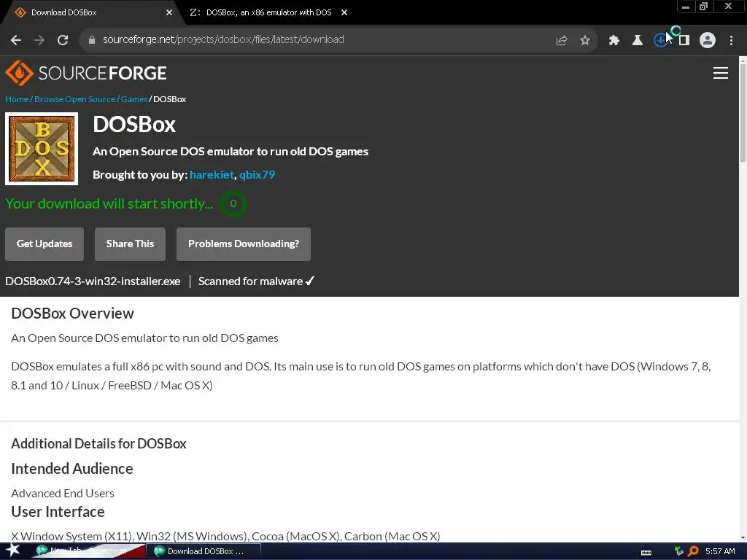Viewport: 747px width, 560px height.
Task: Click the magnifier tray icon
Action: point(693,551)
